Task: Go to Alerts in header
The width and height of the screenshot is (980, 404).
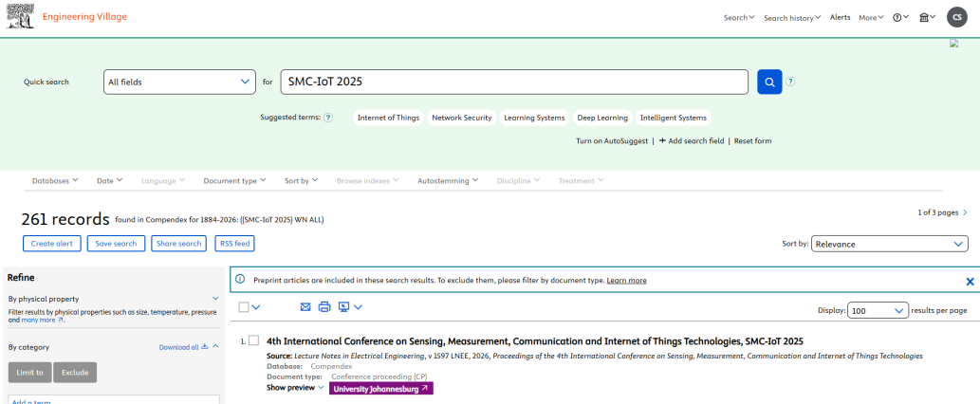Action: (x=840, y=17)
